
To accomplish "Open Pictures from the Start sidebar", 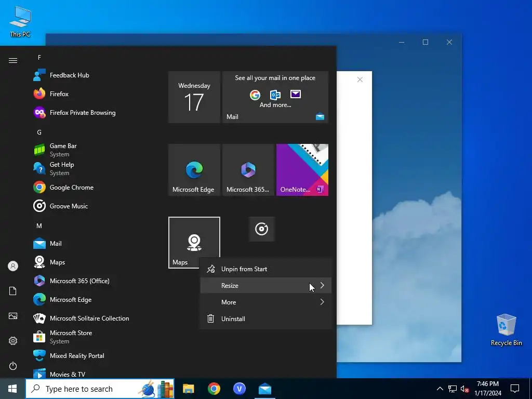I will point(13,316).
